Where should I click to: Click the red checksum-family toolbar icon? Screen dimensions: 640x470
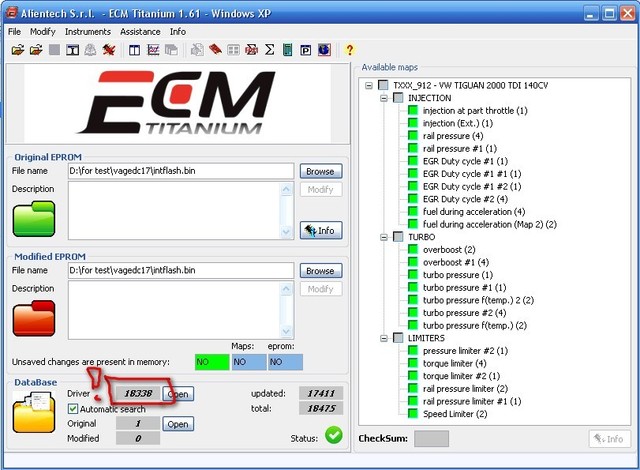tap(251, 50)
